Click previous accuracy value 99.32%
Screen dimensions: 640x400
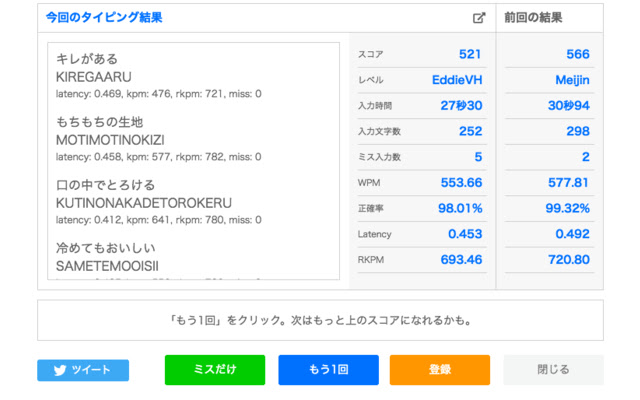567,209
